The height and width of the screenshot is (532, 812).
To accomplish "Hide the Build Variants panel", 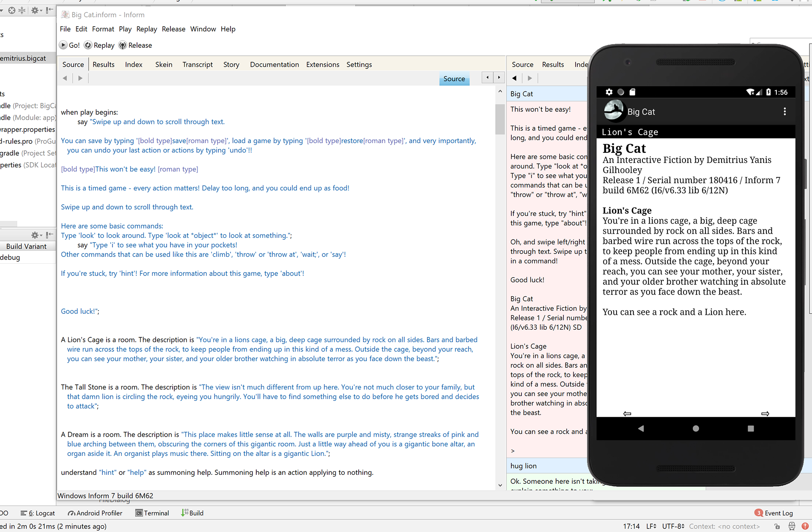I will coord(50,235).
